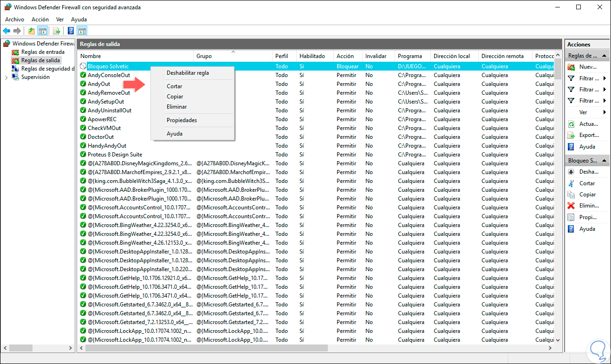This screenshot has height=364, width=611.
Task: Select Windows Defender Firewall root tree node
Action: [x=43, y=44]
